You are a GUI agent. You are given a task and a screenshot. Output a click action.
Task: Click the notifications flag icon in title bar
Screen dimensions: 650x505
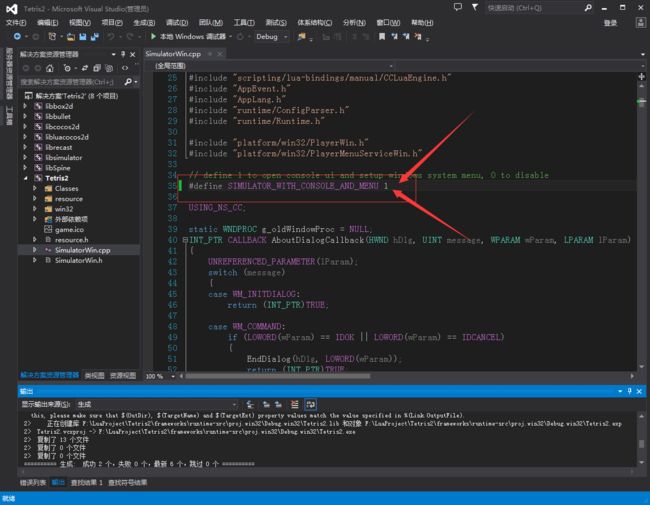(475, 7)
